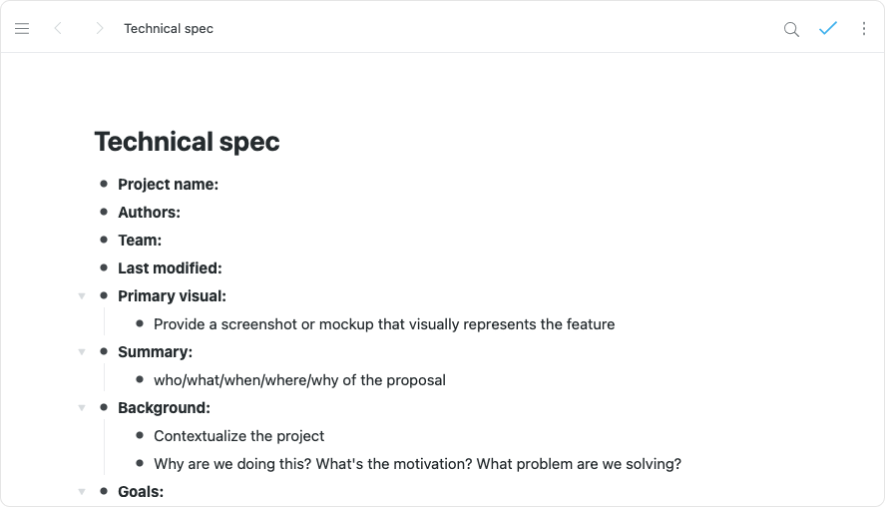This screenshot has height=507, width=885.
Task: Click the Technical spec breadcrumb title
Action: 168,29
